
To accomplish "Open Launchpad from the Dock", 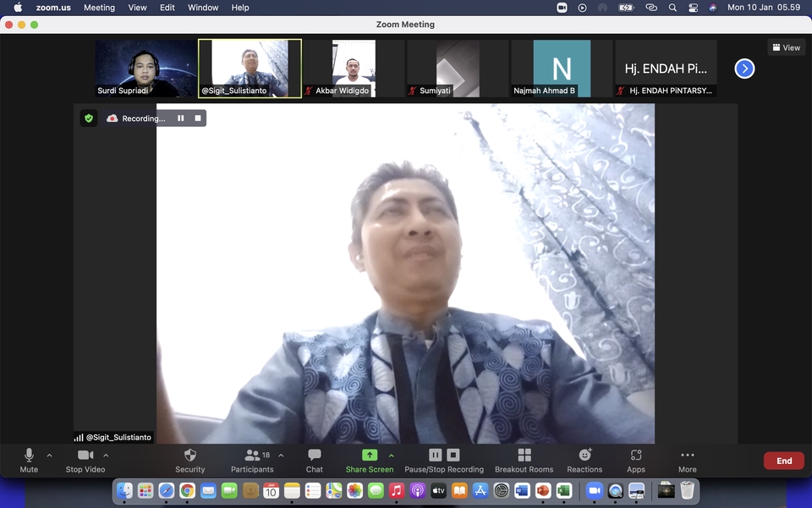I will point(145,490).
